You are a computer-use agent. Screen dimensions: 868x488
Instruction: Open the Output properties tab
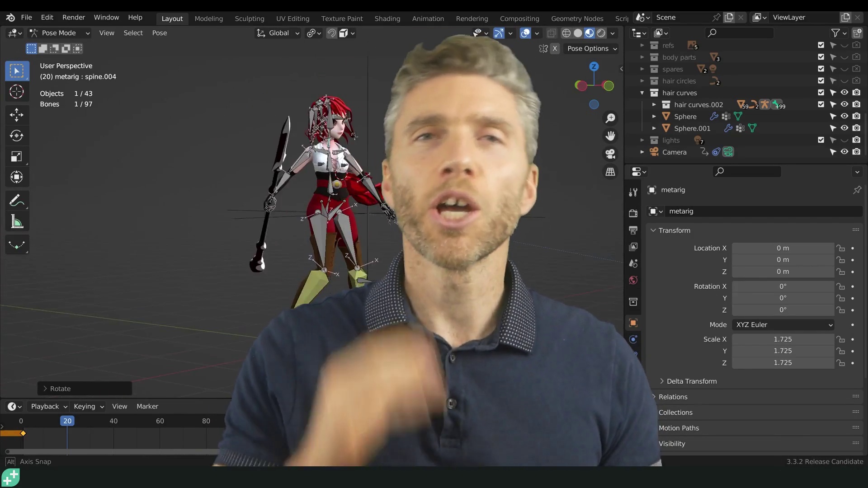[x=633, y=230]
